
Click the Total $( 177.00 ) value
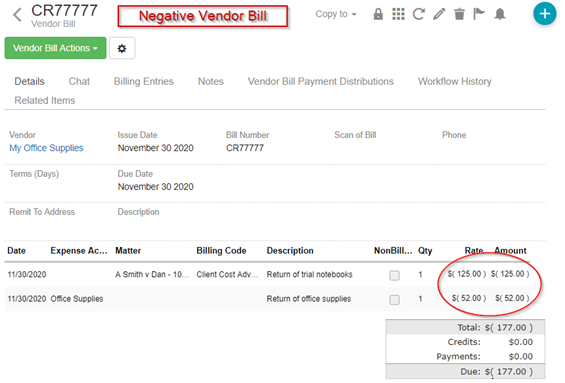click(509, 328)
